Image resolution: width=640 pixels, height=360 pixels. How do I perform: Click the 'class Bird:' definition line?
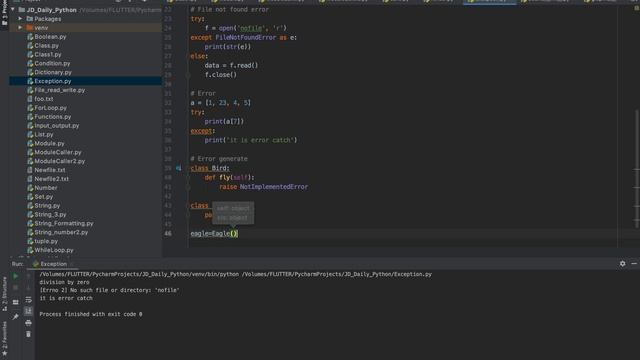pyautogui.click(x=210, y=168)
